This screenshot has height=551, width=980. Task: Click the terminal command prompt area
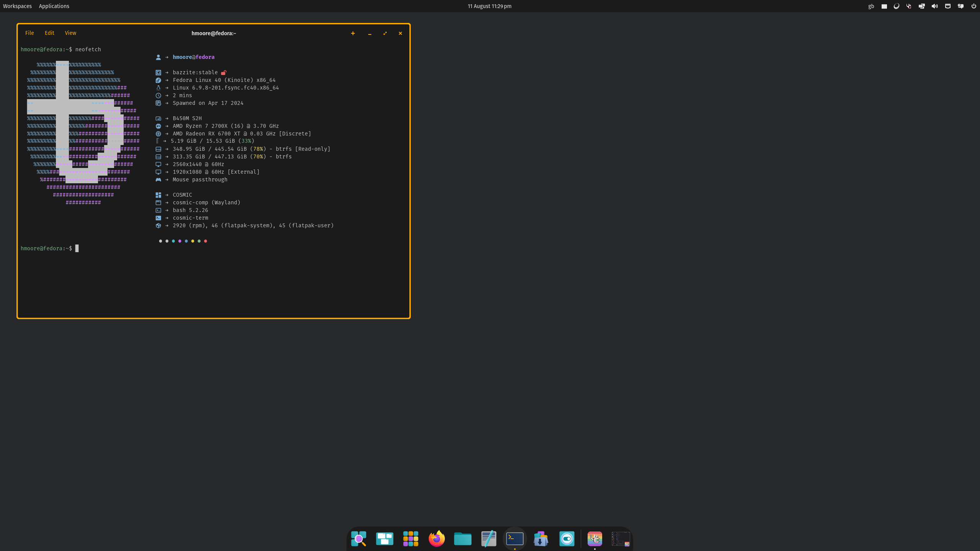[77, 249]
